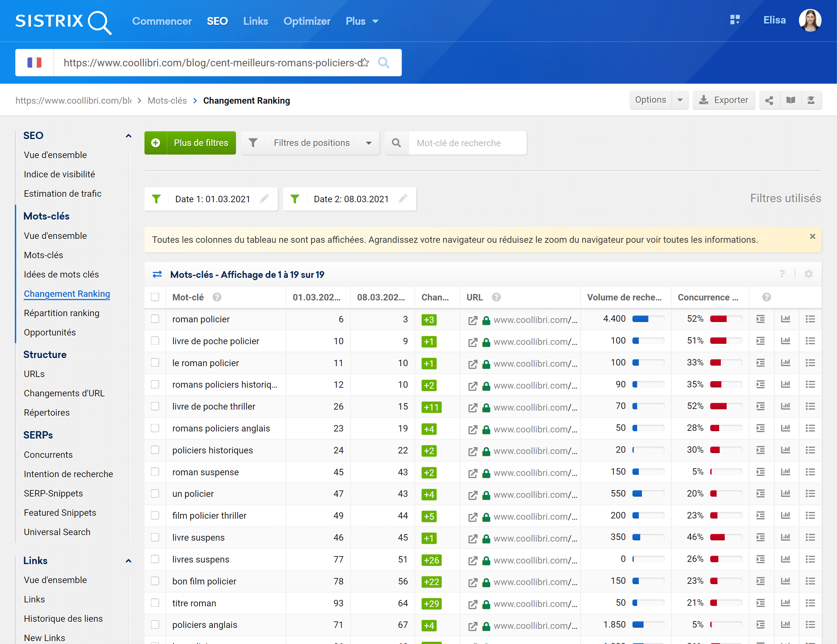
Task: Open Opportunités in sidebar
Action: coord(50,333)
